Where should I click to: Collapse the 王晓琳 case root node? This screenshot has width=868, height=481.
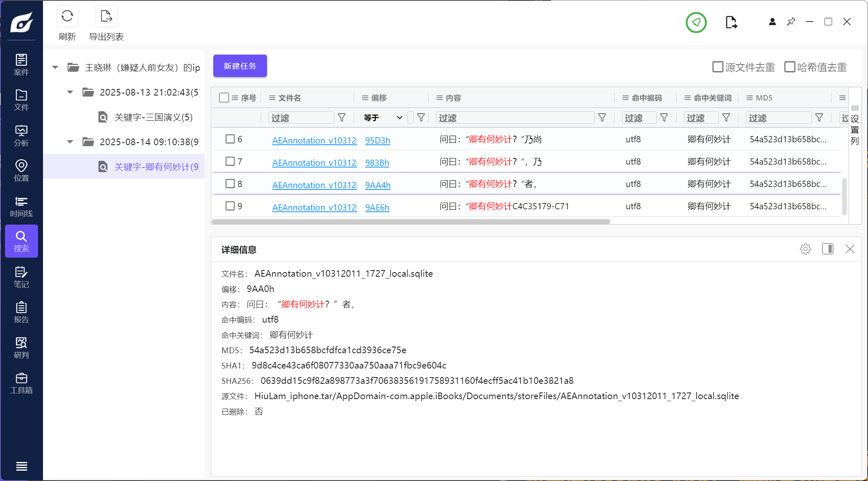coord(55,67)
